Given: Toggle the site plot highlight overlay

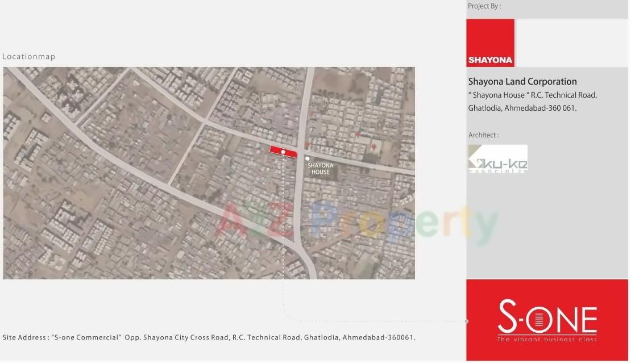Looking at the screenshot, I should click(x=283, y=152).
